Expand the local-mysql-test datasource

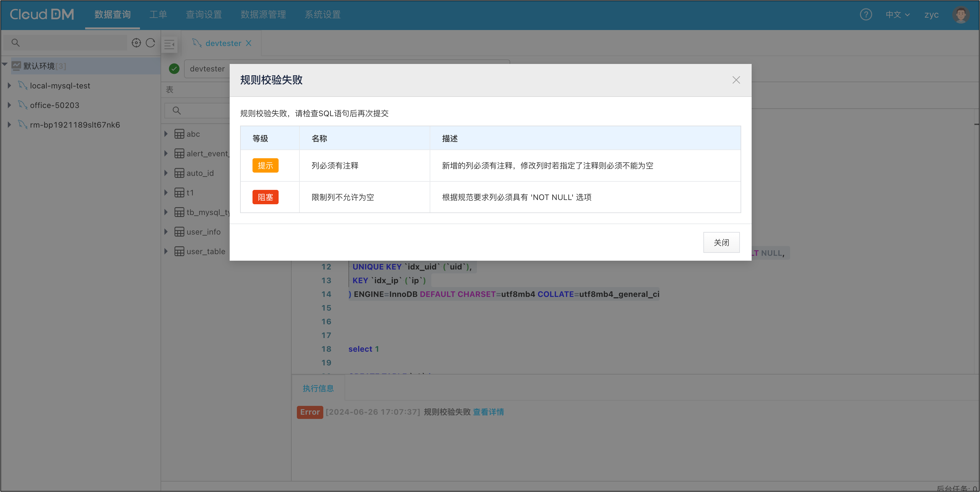(x=9, y=85)
